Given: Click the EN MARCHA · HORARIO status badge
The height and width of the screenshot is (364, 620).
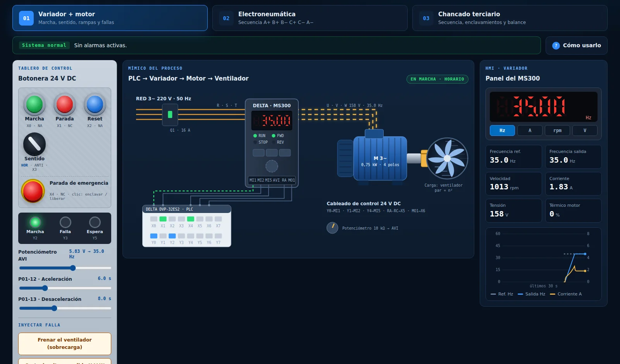Looking at the screenshot, I should 437,79.
